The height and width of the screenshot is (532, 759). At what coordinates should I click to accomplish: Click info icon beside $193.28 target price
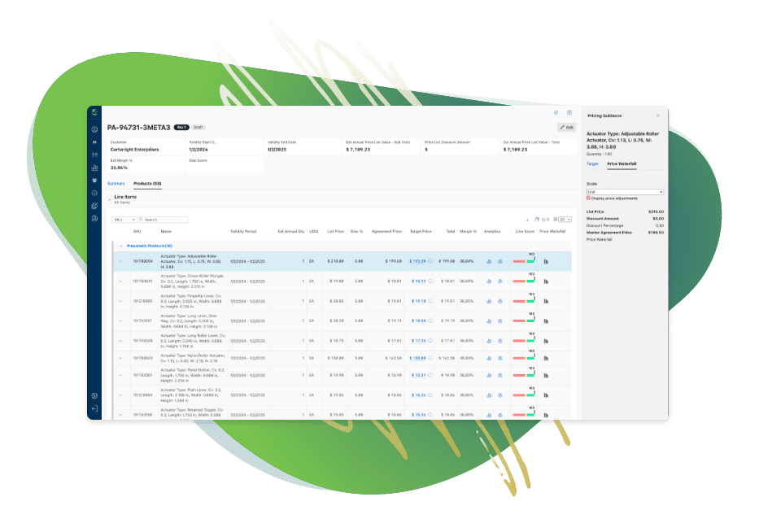[430, 261]
